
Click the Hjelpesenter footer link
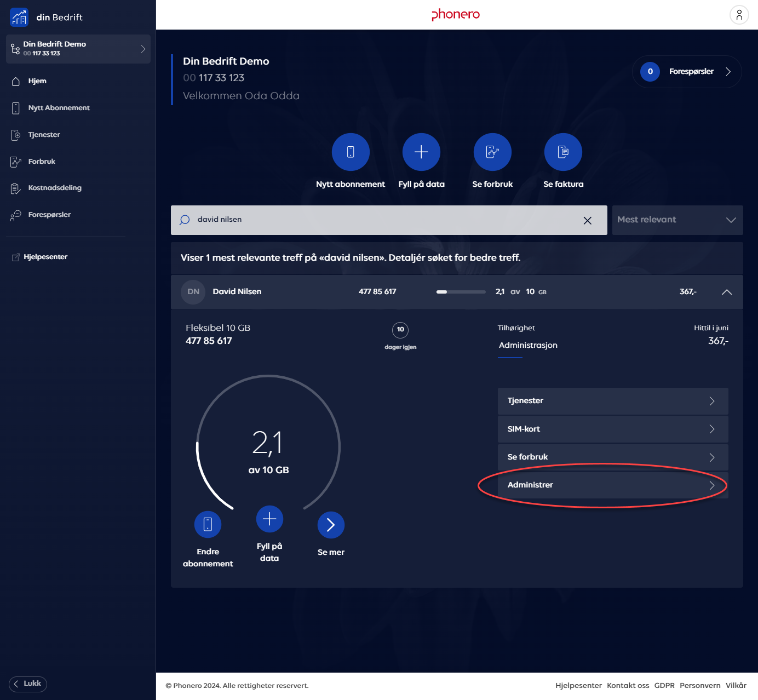578,686
